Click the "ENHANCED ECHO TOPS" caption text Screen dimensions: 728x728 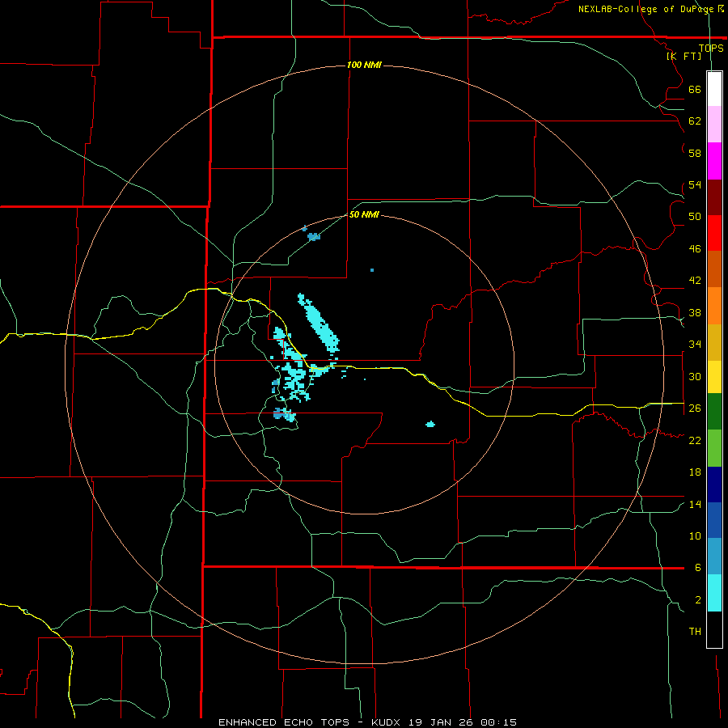(284, 722)
